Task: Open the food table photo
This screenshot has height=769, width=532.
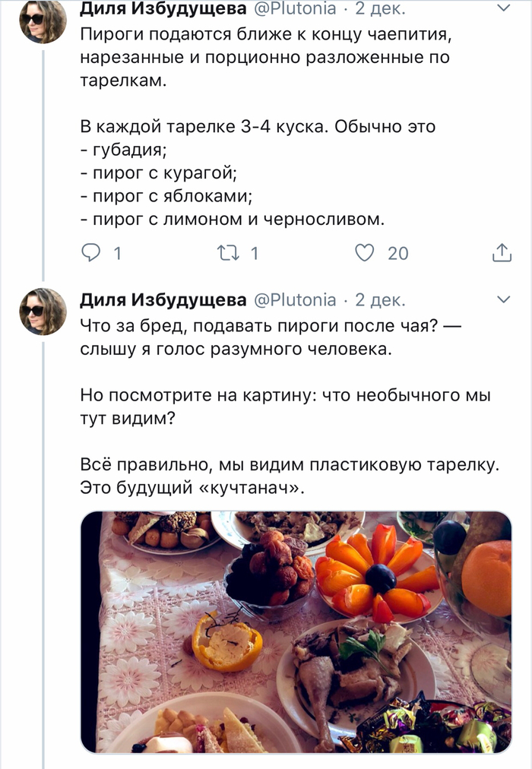Action: [296, 631]
